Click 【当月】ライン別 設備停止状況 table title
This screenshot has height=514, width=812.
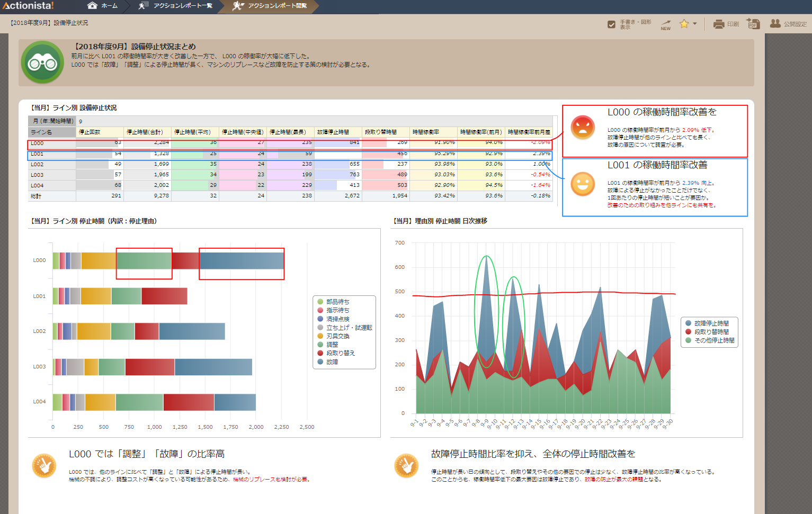click(x=74, y=108)
